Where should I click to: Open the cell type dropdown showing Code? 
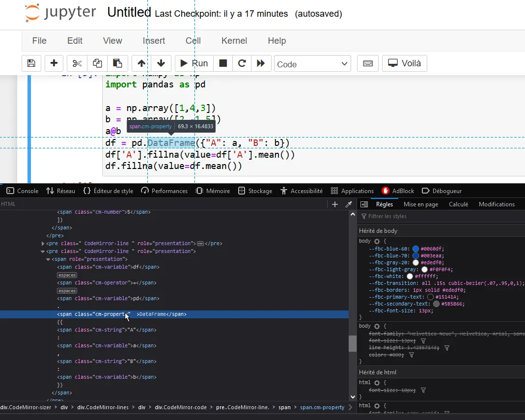pos(312,63)
